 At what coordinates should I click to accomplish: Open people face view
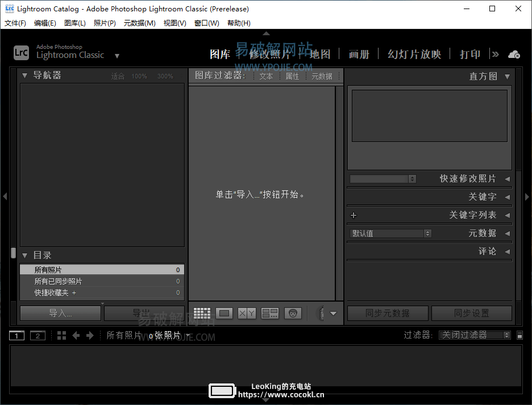(x=293, y=313)
